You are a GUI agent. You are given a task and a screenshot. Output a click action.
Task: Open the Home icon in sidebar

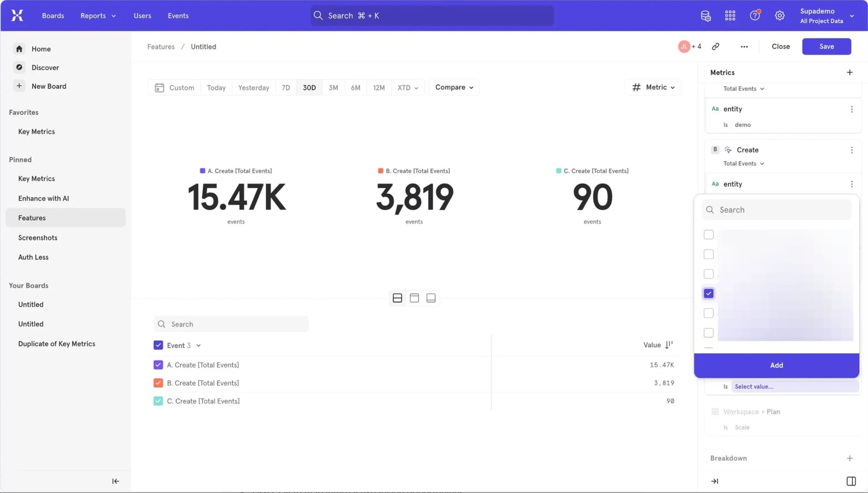click(19, 49)
